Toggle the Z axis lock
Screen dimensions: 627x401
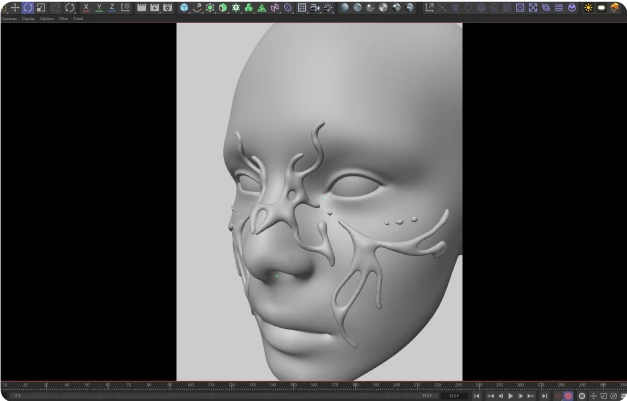[112, 8]
